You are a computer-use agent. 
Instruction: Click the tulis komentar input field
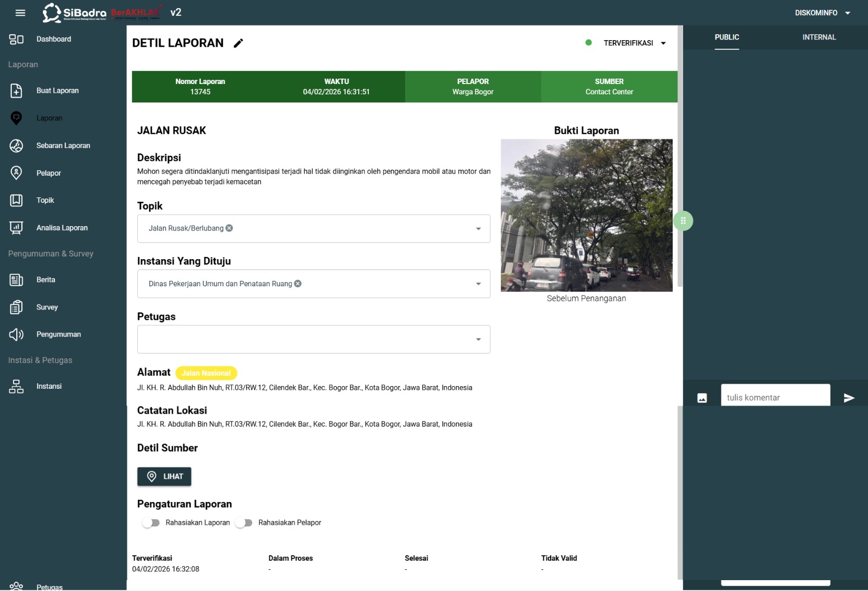click(x=775, y=397)
